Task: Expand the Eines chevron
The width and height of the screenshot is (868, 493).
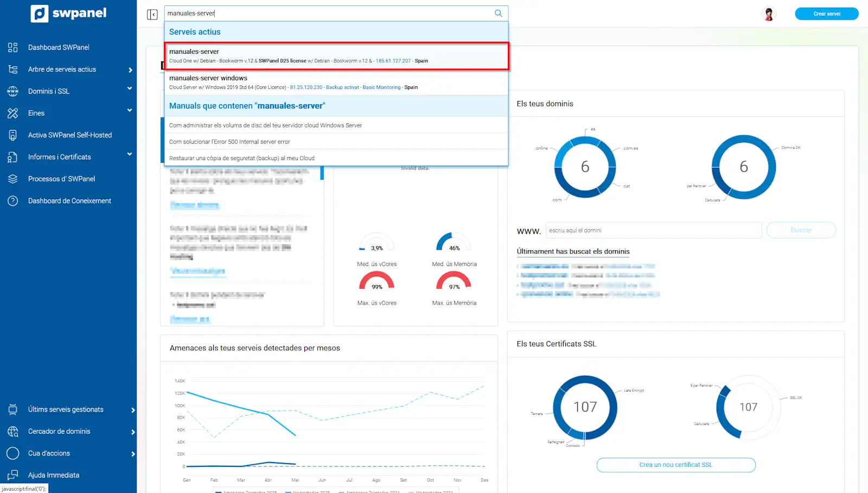Action: point(130,110)
